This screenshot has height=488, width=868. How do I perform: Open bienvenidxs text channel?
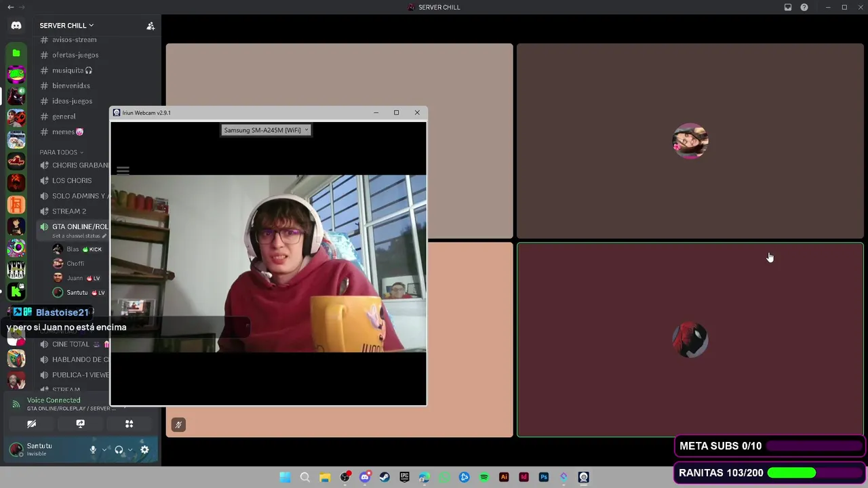pos(71,86)
